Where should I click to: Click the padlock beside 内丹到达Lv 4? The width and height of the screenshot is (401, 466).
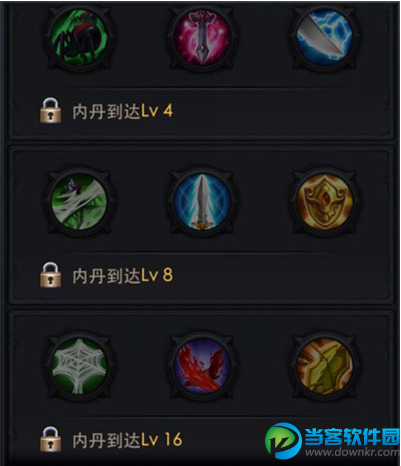pos(50,110)
